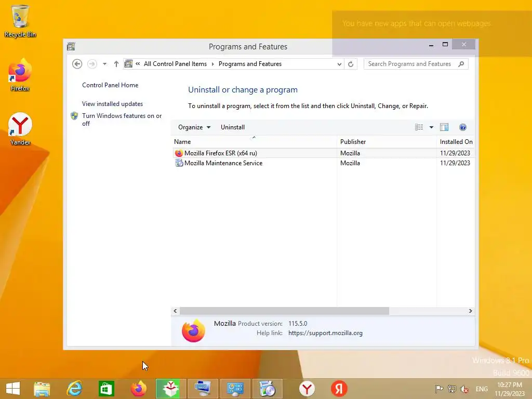
Task: Click the red Yandex Я taskbar icon
Action: [x=339, y=389]
